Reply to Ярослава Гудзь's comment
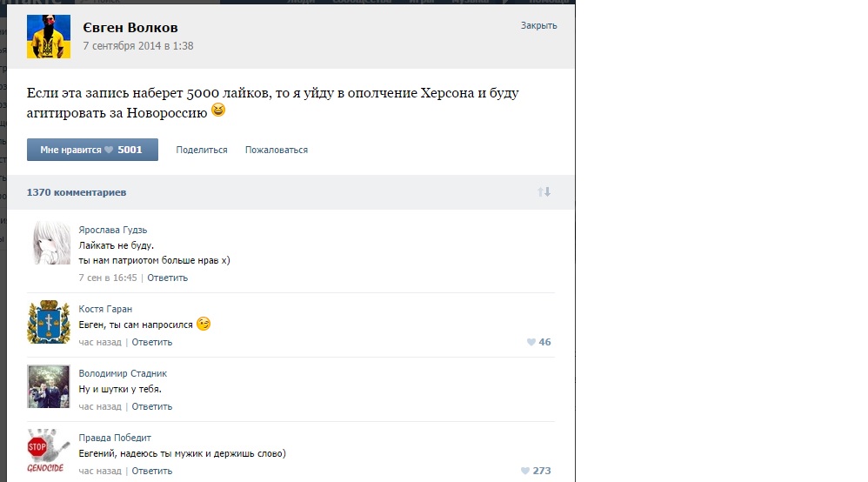Image resolution: width=868 pixels, height=482 pixels. 167,278
